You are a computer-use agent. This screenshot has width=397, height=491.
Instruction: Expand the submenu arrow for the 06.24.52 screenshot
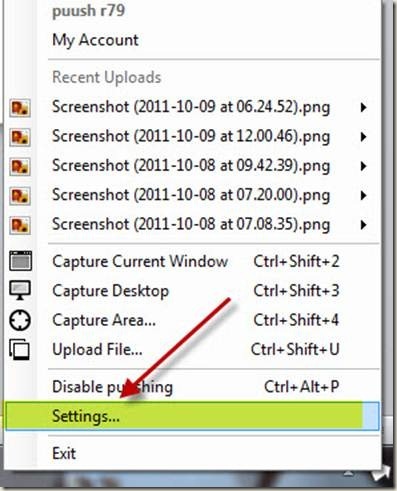pyautogui.click(x=363, y=107)
